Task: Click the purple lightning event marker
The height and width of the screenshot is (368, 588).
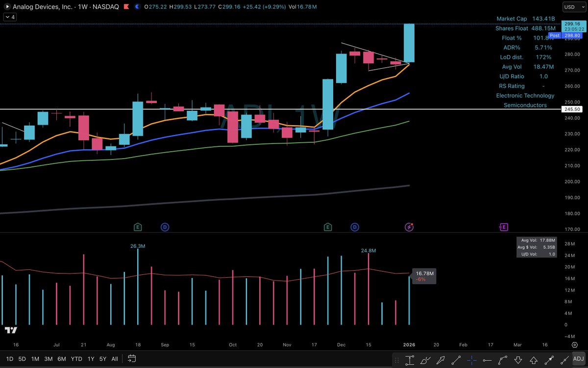Action: click(410, 227)
